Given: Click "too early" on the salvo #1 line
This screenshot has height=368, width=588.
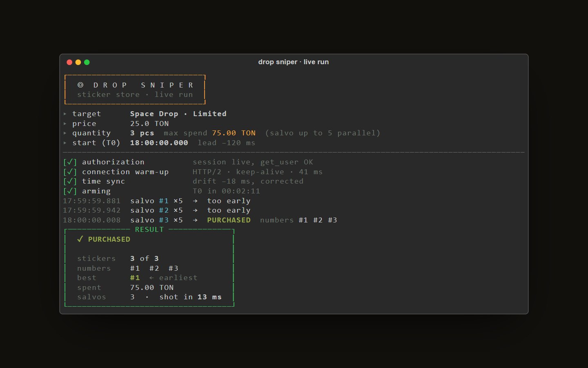Looking at the screenshot, I should 229,201.
